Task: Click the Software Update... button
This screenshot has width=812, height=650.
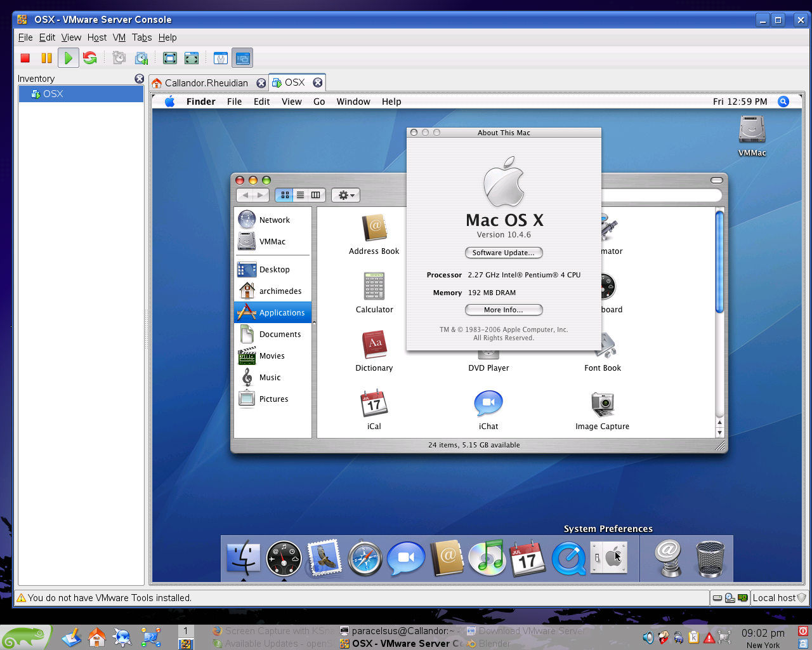Action: [504, 253]
